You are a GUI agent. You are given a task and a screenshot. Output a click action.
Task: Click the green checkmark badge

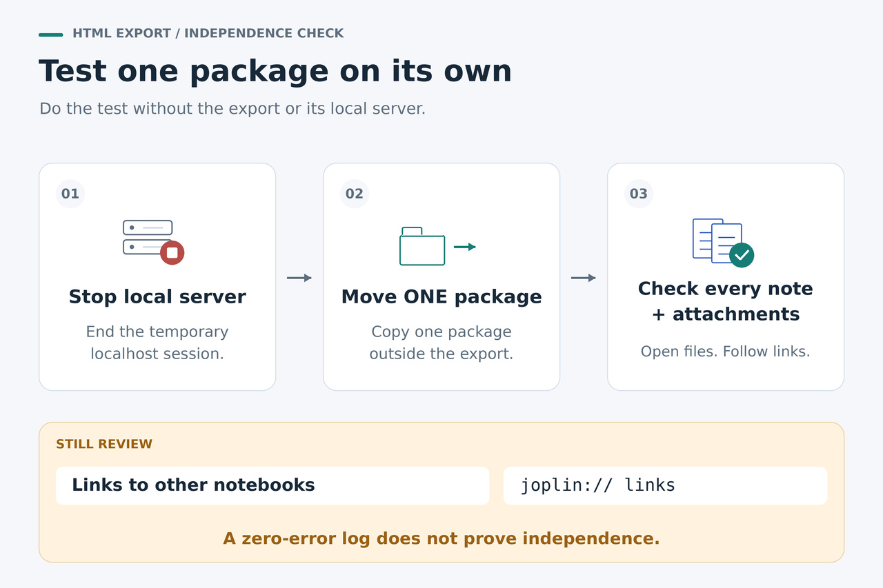(x=742, y=255)
